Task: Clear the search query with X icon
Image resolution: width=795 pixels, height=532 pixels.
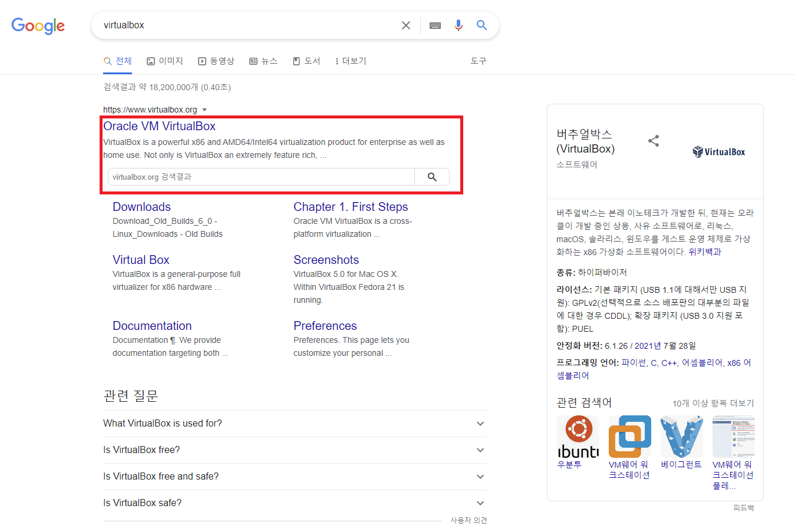Action: click(406, 25)
